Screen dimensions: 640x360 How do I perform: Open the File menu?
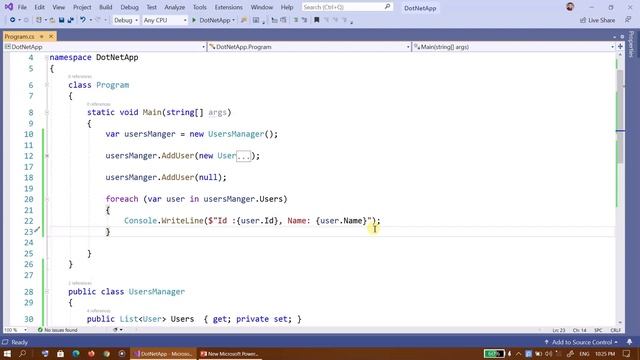click(x=22, y=7)
